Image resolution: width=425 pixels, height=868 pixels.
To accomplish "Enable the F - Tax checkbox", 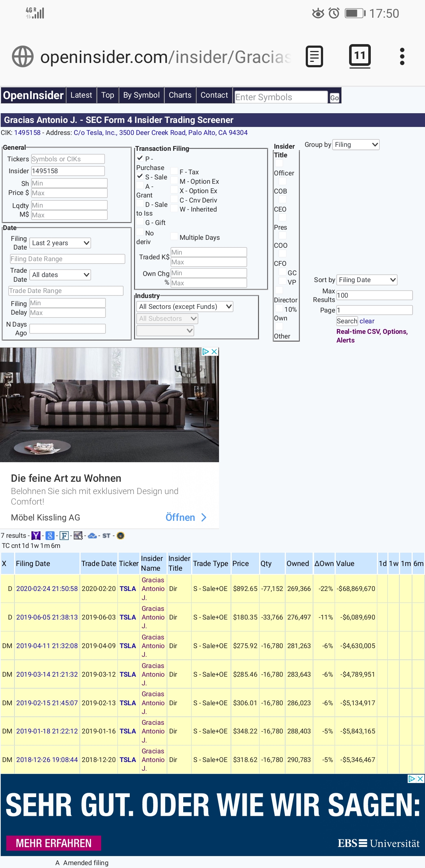I will tap(174, 171).
